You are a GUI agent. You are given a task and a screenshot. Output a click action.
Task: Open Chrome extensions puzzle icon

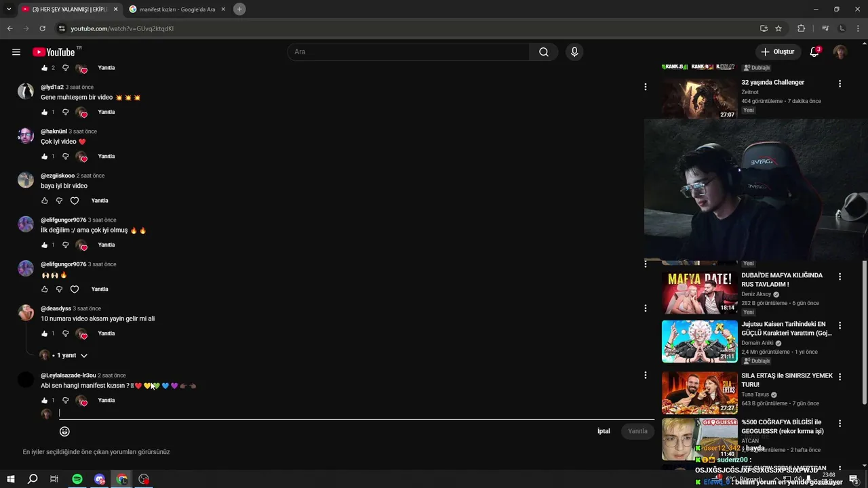click(801, 28)
